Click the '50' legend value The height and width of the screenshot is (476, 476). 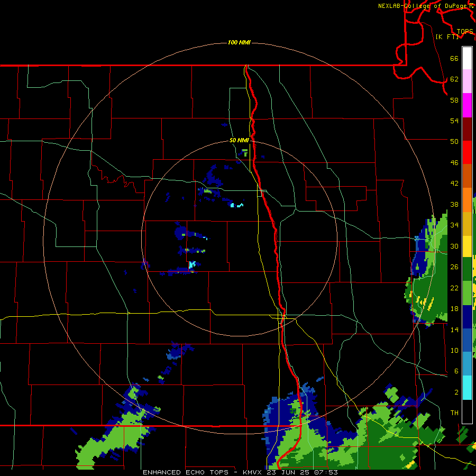click(454, 141)
